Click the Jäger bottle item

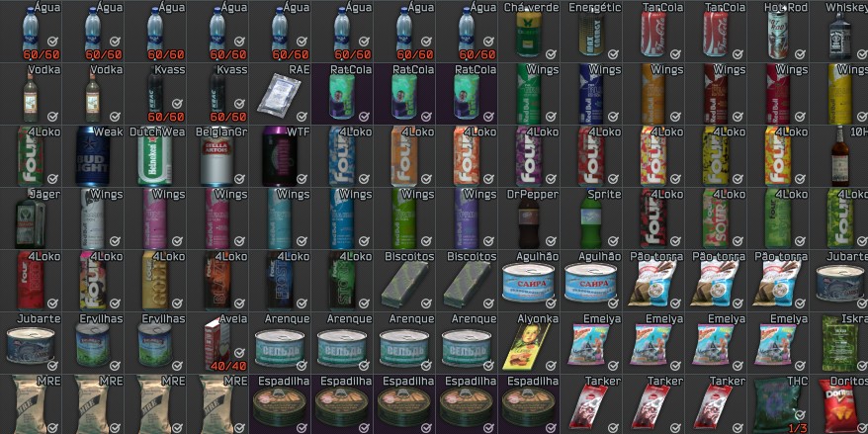pos(31,218)
